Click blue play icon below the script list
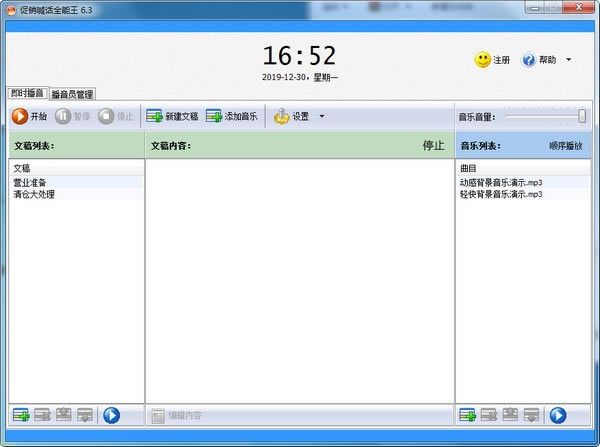The height and width of the screenshot is (447, 600). click(x=111, y=415)
